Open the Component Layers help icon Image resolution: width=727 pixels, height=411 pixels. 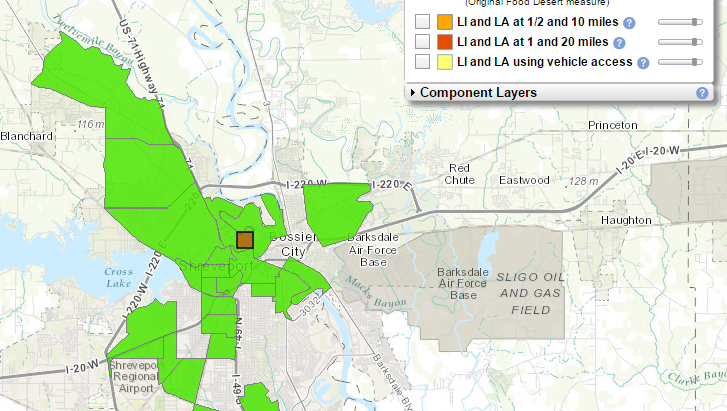(x=702, y=93)
